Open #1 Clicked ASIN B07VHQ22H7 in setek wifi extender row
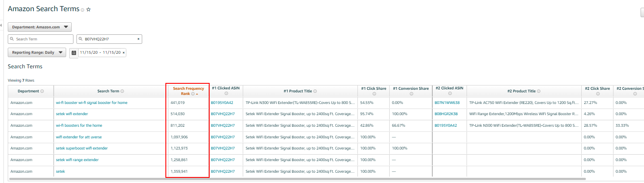This screenshot has width=644, height=183. (x=223, y=114)
